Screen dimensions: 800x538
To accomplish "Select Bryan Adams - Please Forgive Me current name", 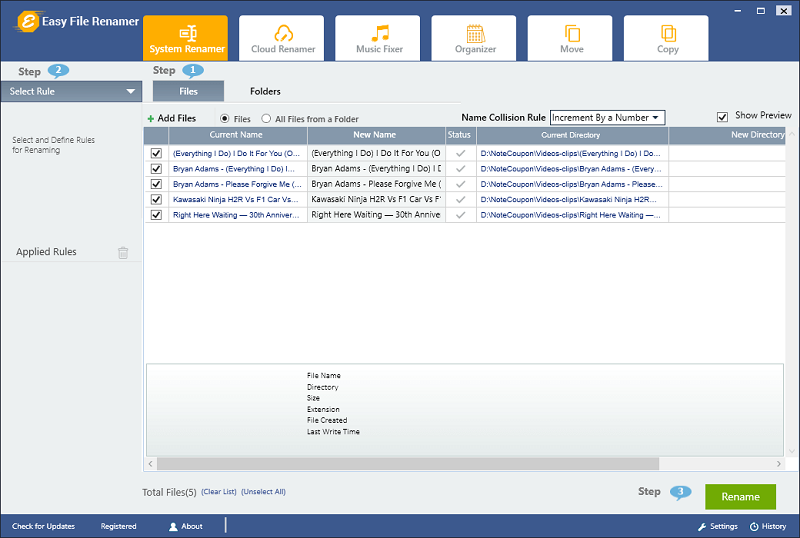I will (x=237, y=184).
